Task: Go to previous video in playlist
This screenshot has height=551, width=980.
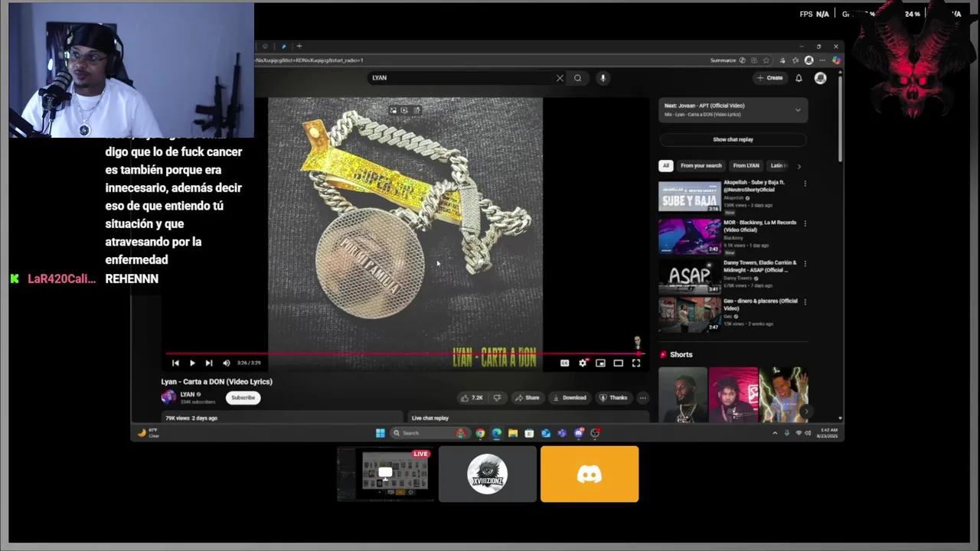Action: click(175, 363)
